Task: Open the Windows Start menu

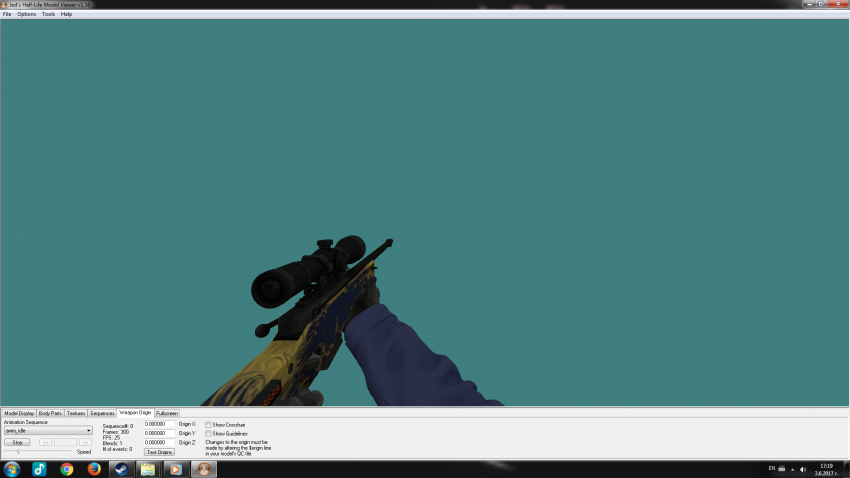Action: (x=11, y=469)
